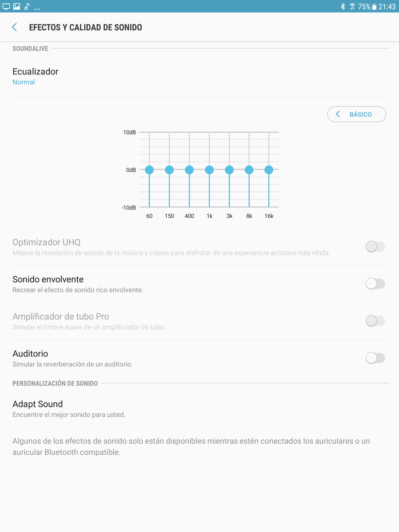
Task: Tap the image notification icon
Action: point(17,6)
